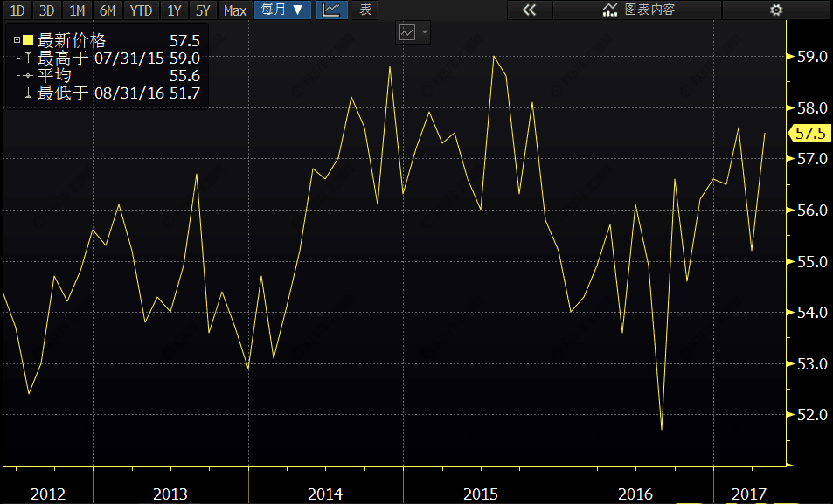Click the 2012 x-axis label
This screenshot has height=504, width=833.
[48, 494]
